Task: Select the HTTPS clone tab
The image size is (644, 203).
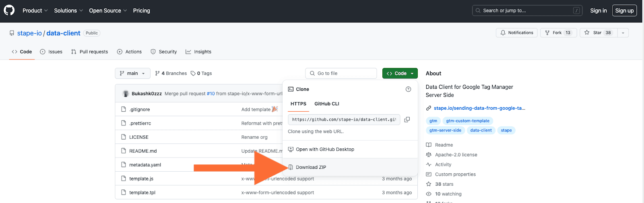Action: click(298, 104)
